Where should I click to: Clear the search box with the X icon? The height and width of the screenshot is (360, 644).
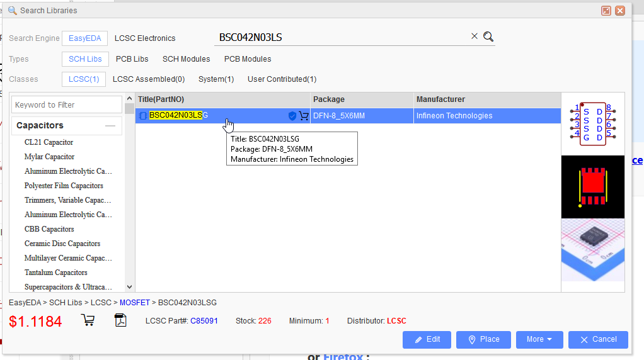[474, 36]
